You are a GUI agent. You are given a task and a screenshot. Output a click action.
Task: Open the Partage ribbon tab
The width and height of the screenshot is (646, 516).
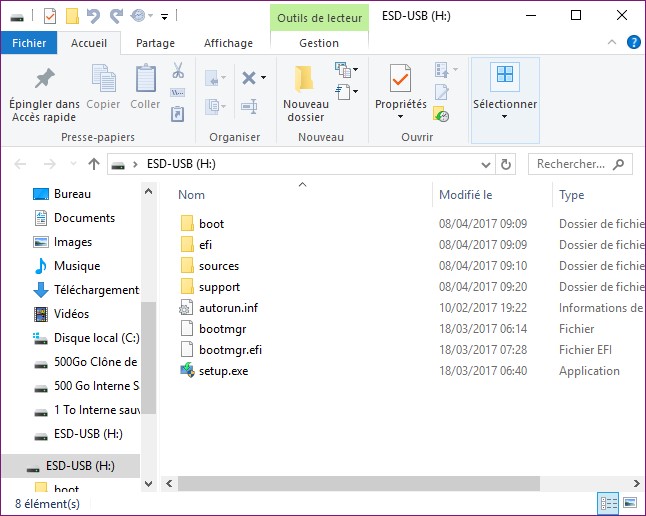155,43
